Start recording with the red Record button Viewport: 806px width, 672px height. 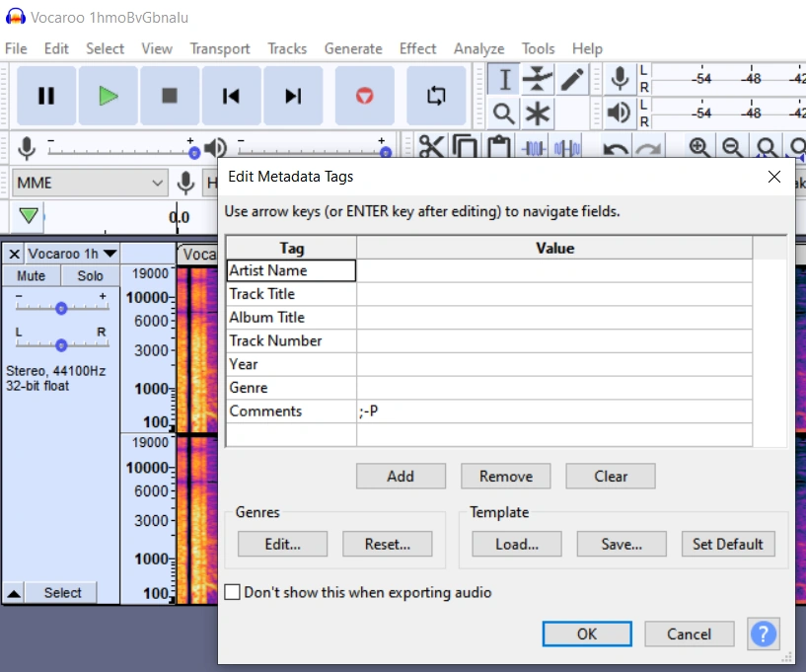tap(364, 96)
